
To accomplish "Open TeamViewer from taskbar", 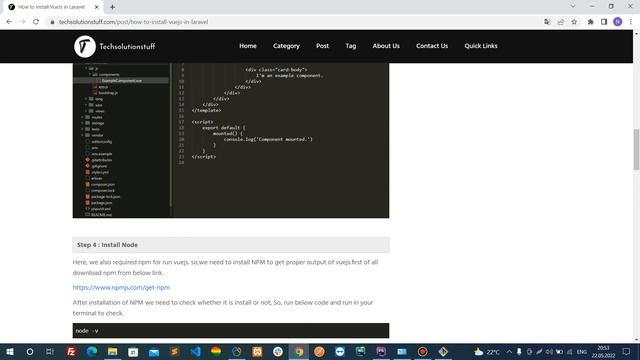I will (x=340, y=351).
